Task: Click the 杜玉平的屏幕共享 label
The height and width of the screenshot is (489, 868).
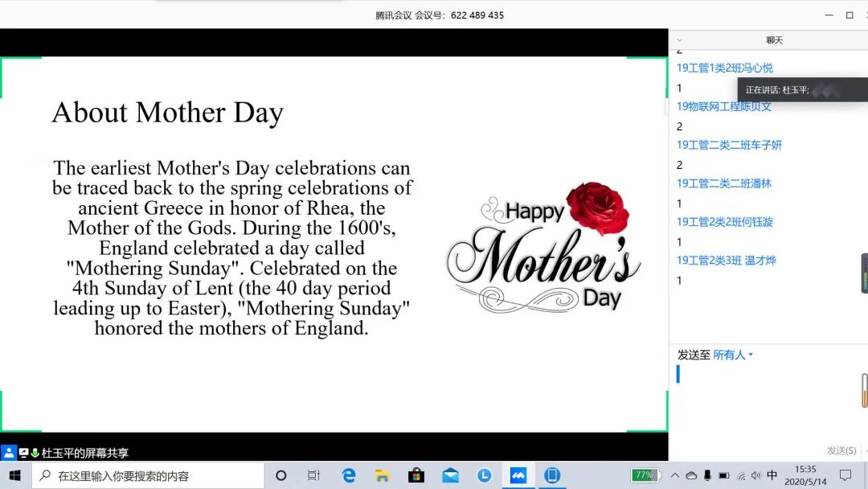Action: coord(84,453)
